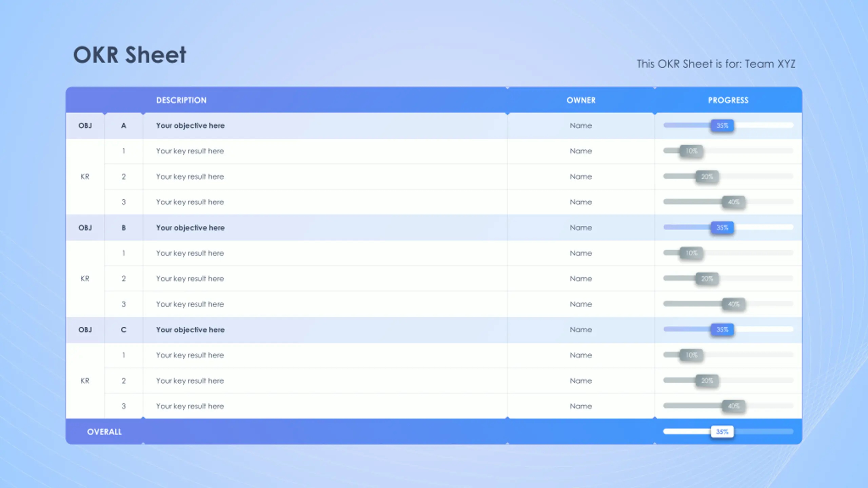868x488 pixels.
Task: Click owner Name for objective C key result 3
Action: [581, 406]
